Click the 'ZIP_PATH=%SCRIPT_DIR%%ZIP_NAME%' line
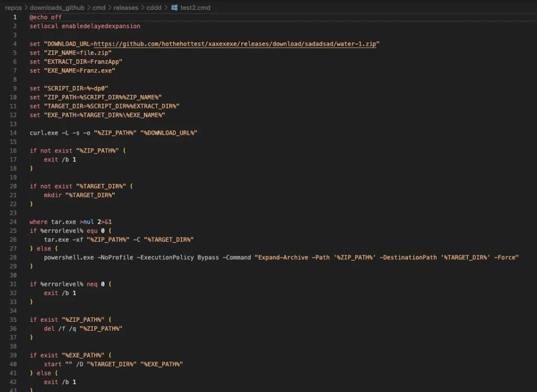The width and height of the screenshot is (537, 392). [x=96, y=97]
